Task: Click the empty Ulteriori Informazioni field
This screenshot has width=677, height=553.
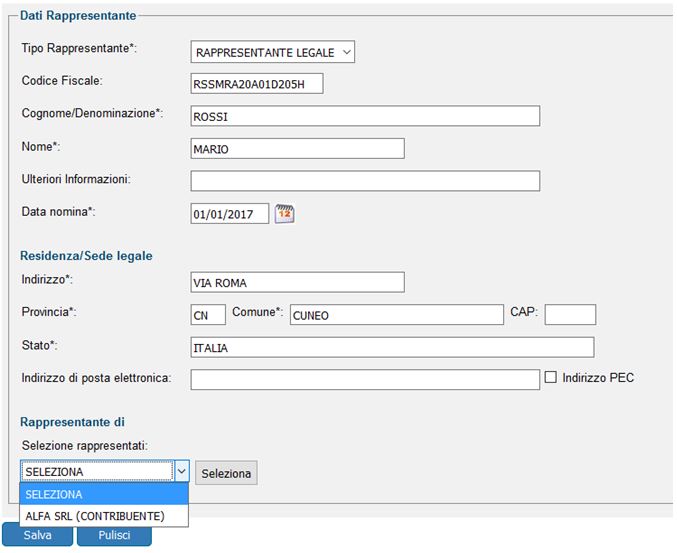Action: [x=365, y=181]
